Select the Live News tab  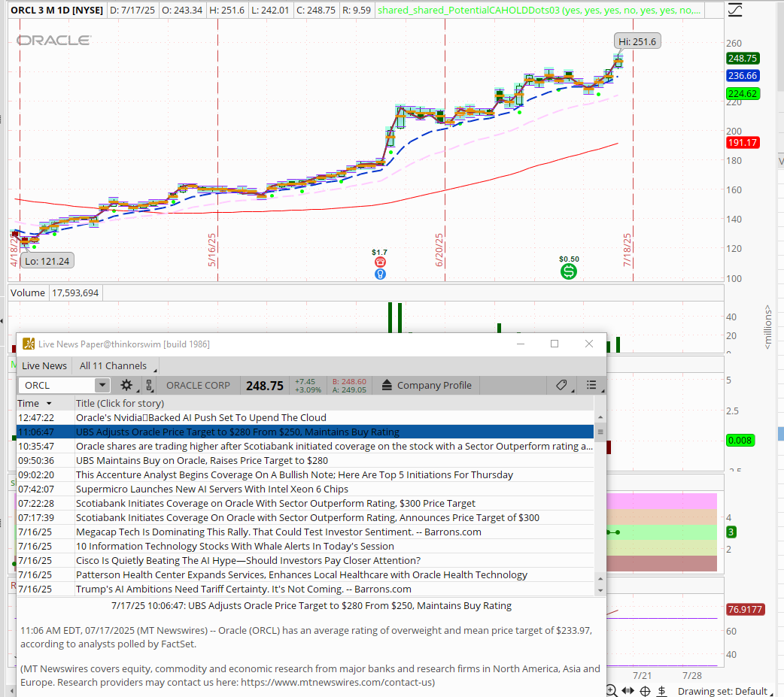(44, 365)
